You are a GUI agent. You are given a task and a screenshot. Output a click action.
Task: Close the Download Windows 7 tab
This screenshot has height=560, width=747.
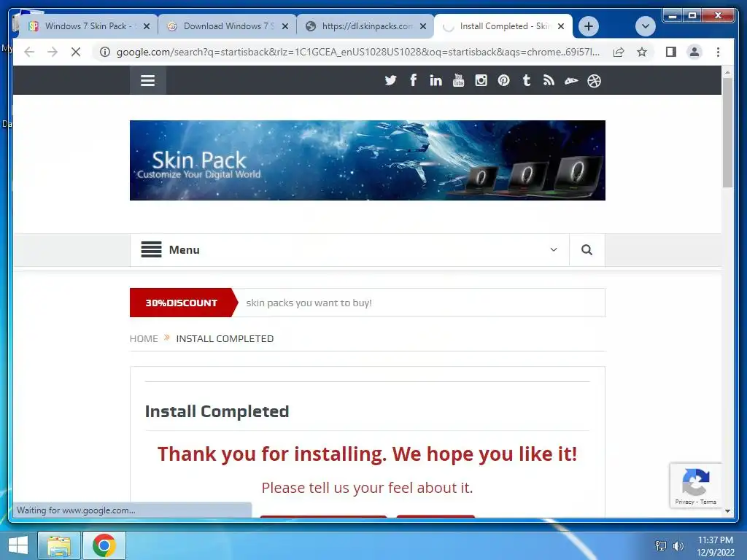(x=285, y=26)
